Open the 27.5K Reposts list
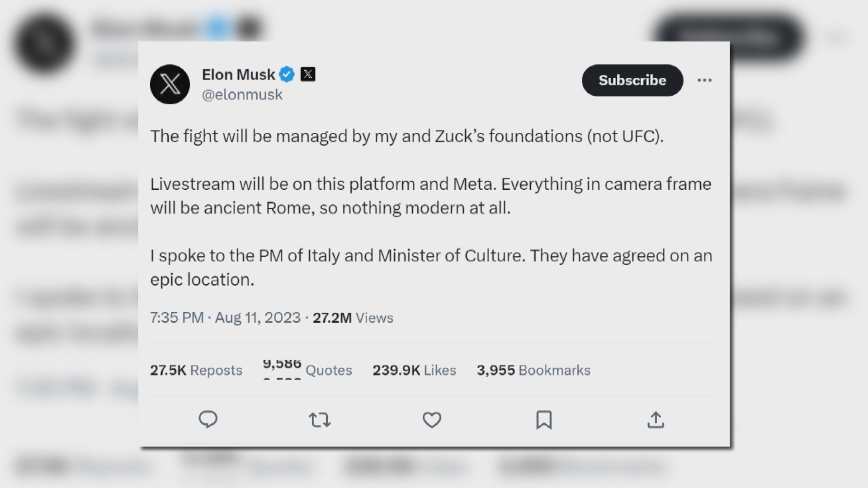 point(196,370)
